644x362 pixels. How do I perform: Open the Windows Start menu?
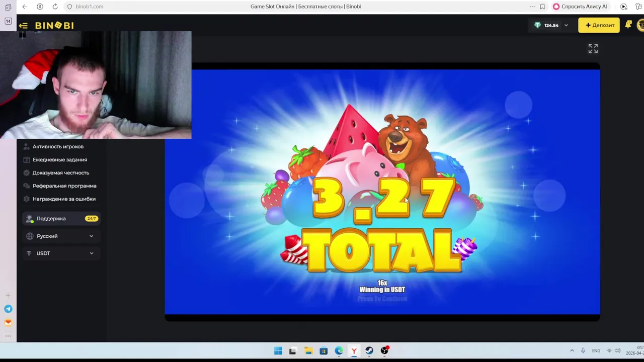coord(278,351)
